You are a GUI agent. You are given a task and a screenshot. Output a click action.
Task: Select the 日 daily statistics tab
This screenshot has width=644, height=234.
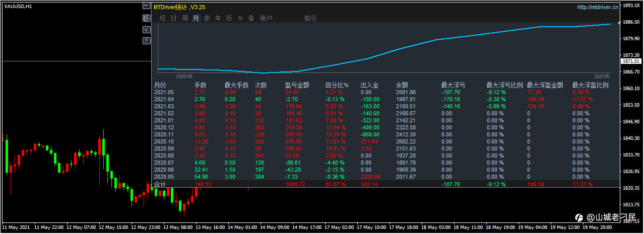click(173, 18)
